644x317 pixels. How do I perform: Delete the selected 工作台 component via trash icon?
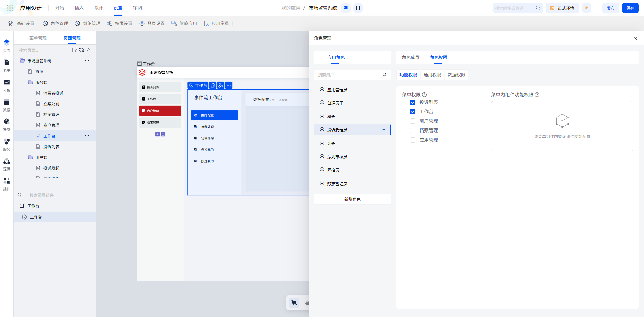pos(213,85)
